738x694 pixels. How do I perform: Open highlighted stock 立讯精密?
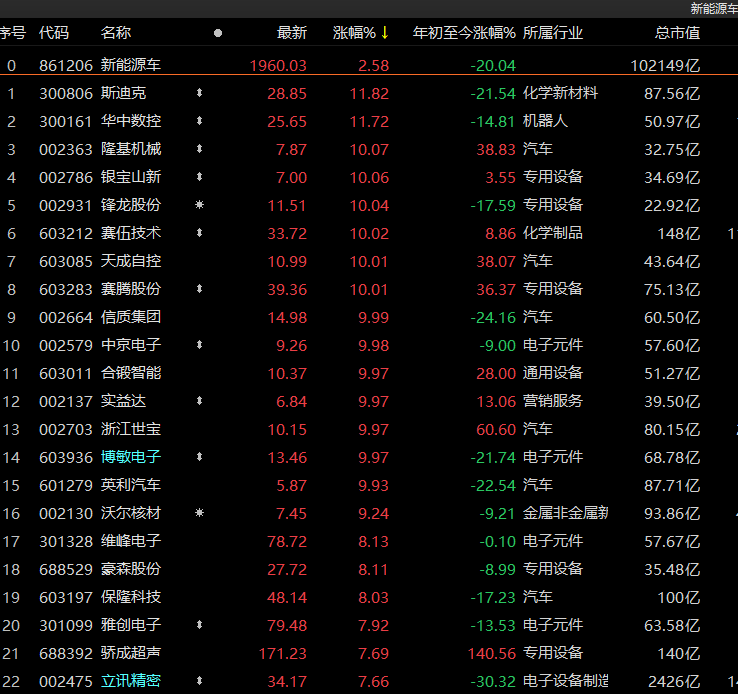coord(131,681)
